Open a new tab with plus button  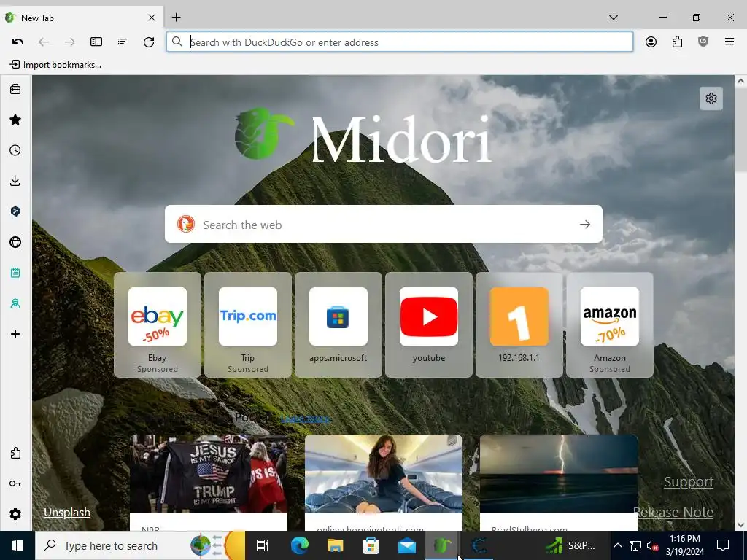point(177,17)
